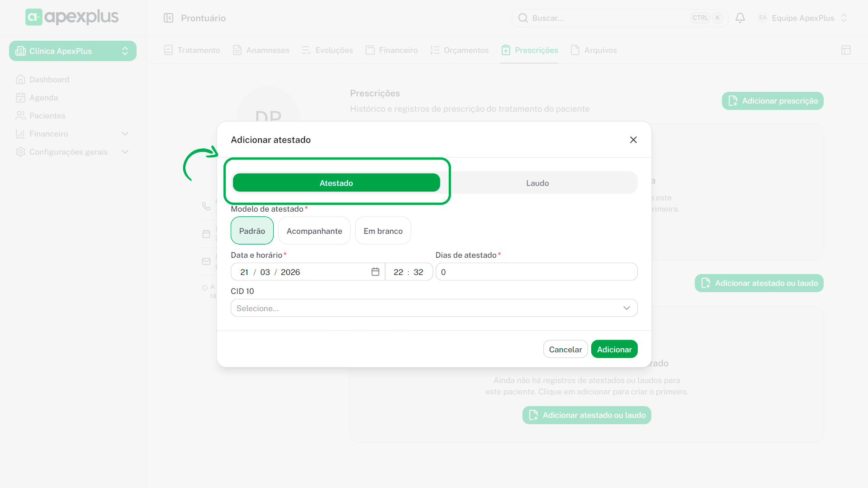Screen dimensions: 868x488
Task: Expand Configurações gerais in sidebar
Action: (68, 152)
